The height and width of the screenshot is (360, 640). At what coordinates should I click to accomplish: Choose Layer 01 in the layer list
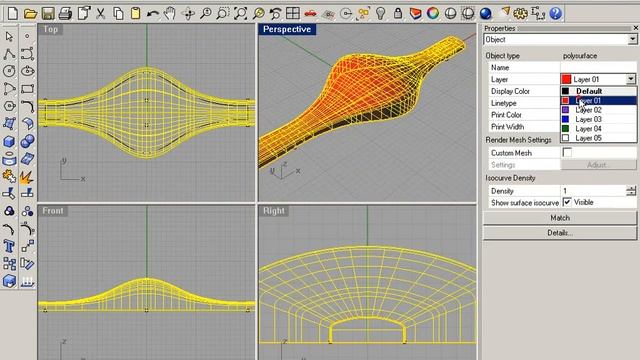click(598, 100)
